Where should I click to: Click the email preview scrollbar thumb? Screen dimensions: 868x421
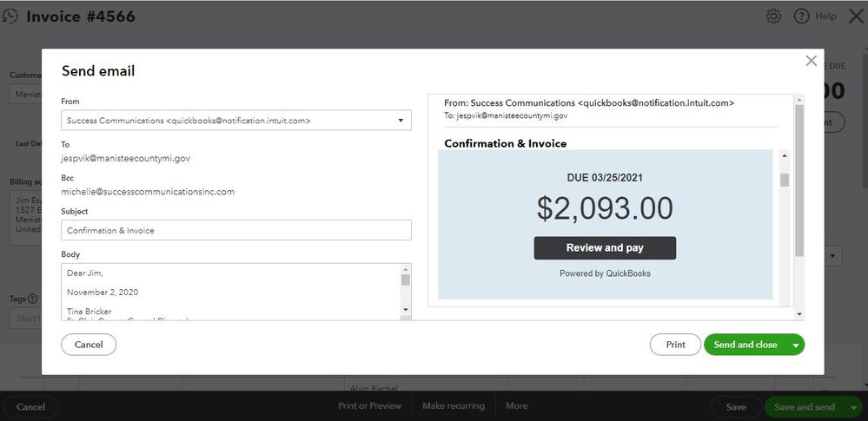click(798, 181)
